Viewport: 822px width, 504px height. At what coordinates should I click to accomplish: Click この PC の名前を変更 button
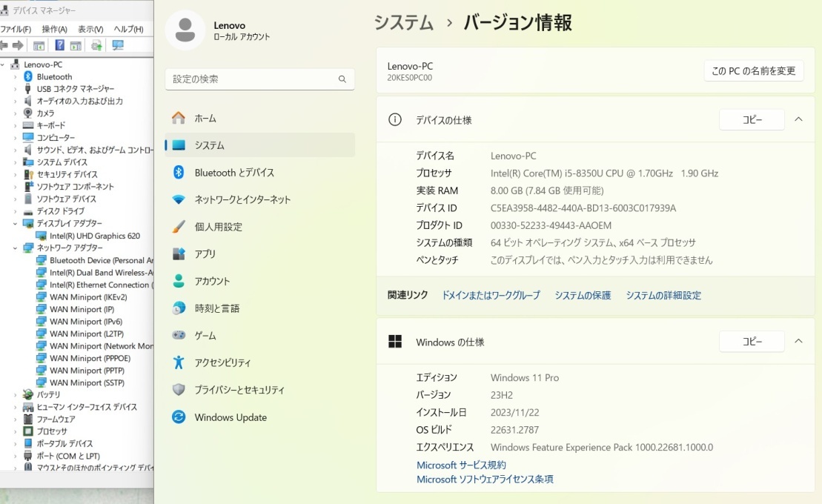click(x=753, y=71)
